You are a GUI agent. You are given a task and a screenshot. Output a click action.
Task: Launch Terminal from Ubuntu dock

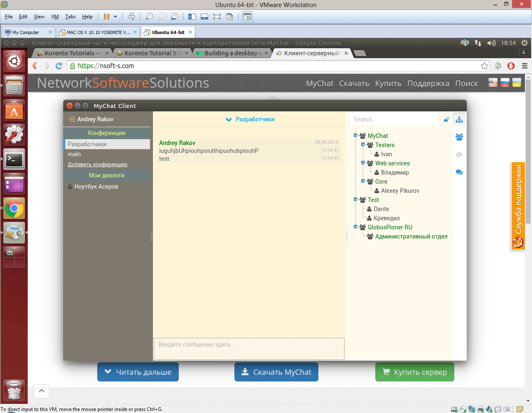click(14, 159)
